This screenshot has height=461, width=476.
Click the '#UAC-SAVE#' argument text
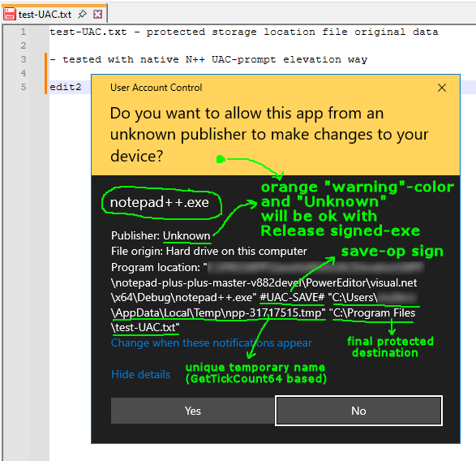(x=292, y=297)
